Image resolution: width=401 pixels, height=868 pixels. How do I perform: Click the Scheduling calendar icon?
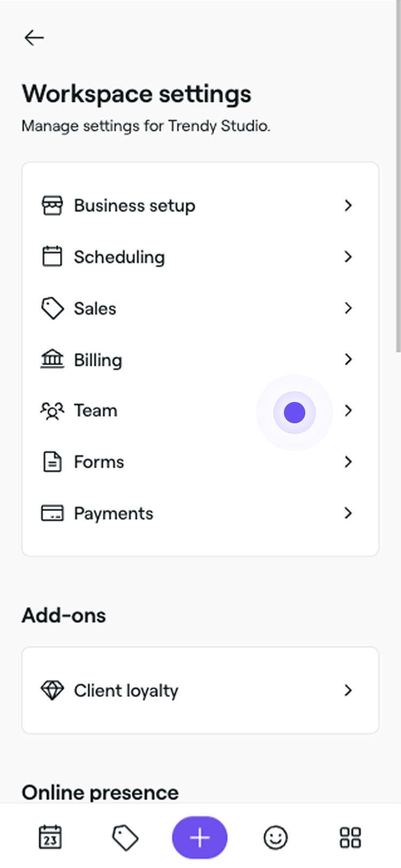(x=52, y=257)
